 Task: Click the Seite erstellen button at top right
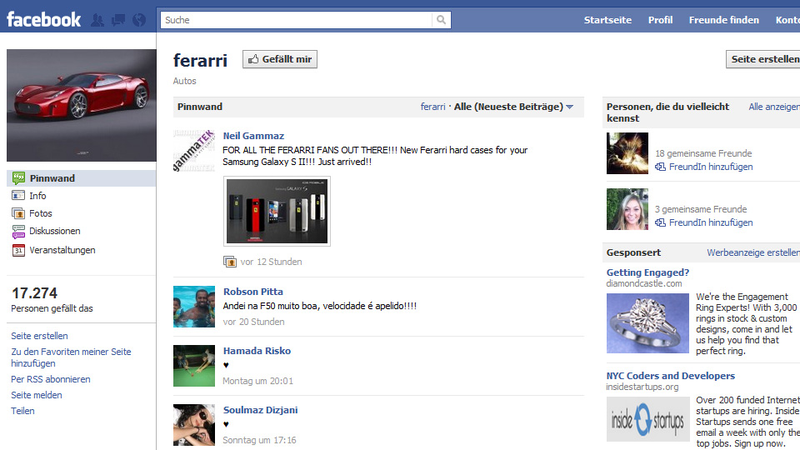tap(763, 59)
